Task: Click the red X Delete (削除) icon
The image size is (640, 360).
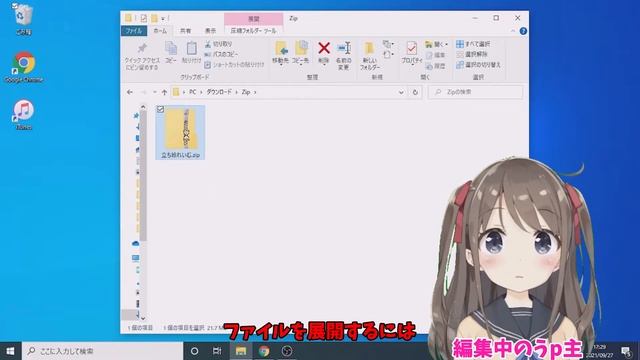Action: [324, 48]
